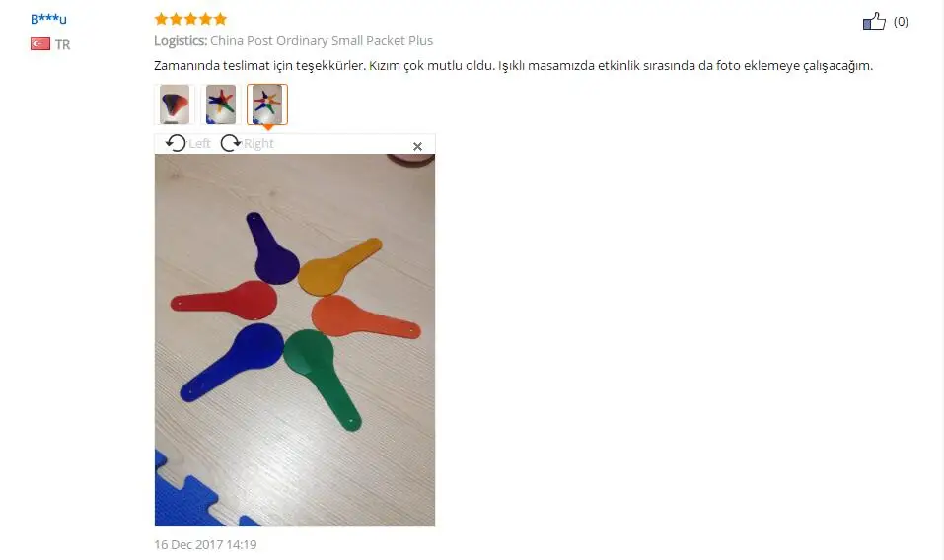Click the orange pointer under the selected thumbnail

pos(268,127)
